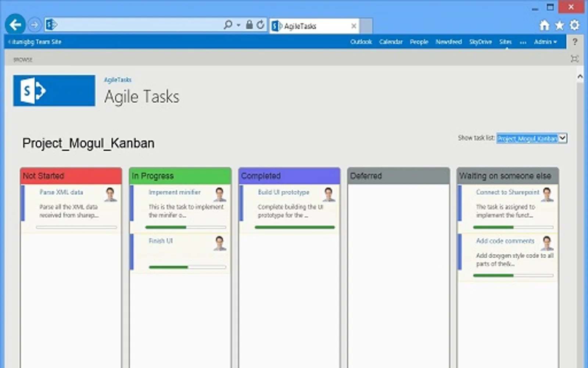The height and width of the screenshot is (368, 588).
Task: Click the security lock icon
Action: click(x=249, y=25)
